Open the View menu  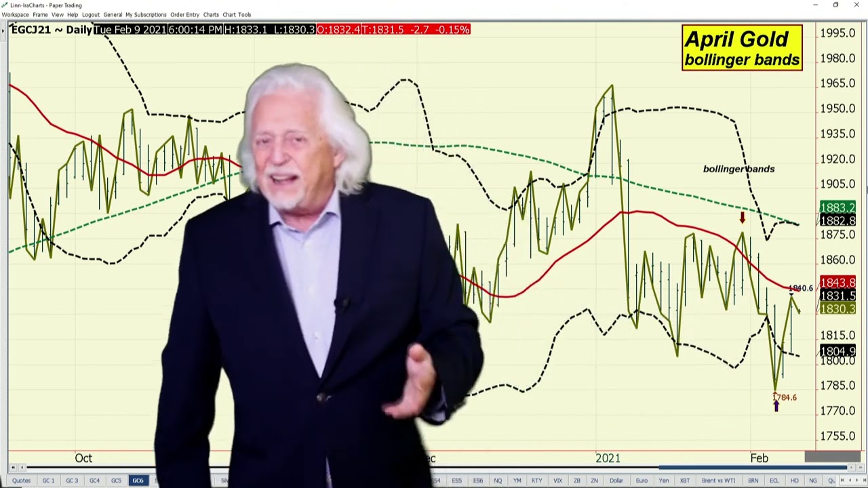(x=58, y=14)
